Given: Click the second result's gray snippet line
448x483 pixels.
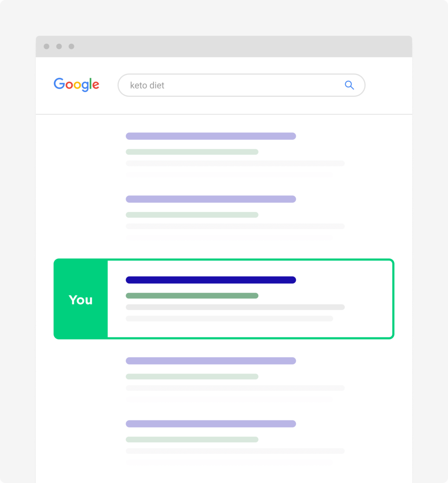Looking at the screenshot, I should pos(235,226).
